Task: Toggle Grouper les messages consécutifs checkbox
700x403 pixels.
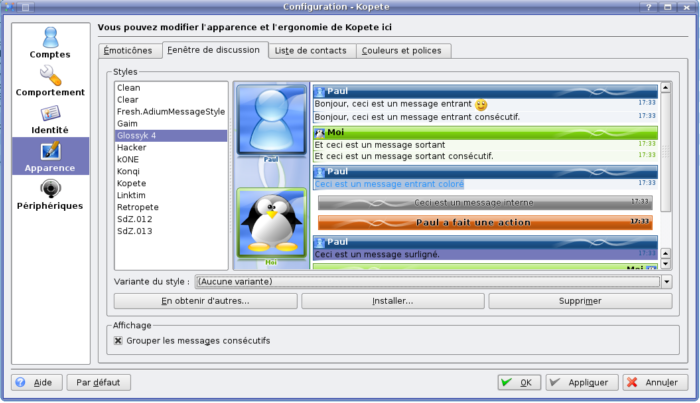Action: [118, 340]
